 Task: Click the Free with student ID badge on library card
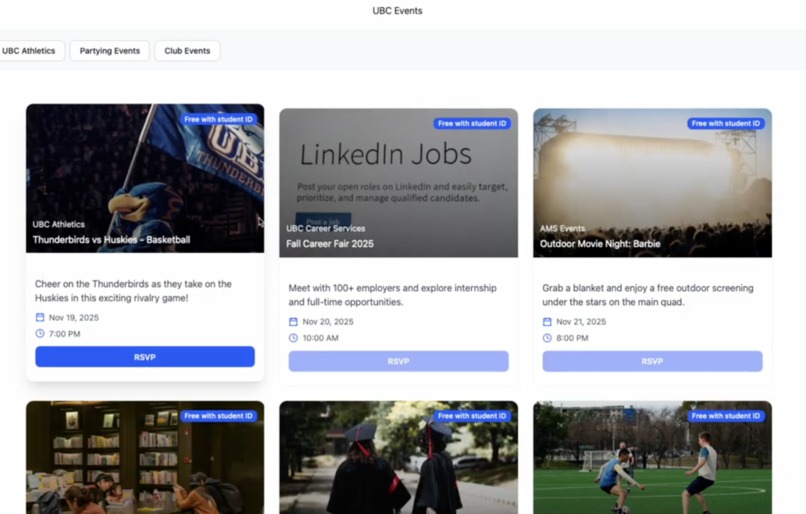(218, 416)
